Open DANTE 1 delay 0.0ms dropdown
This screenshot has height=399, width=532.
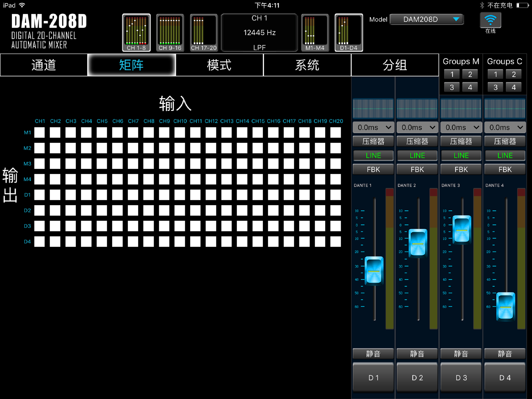pos(373,127)
